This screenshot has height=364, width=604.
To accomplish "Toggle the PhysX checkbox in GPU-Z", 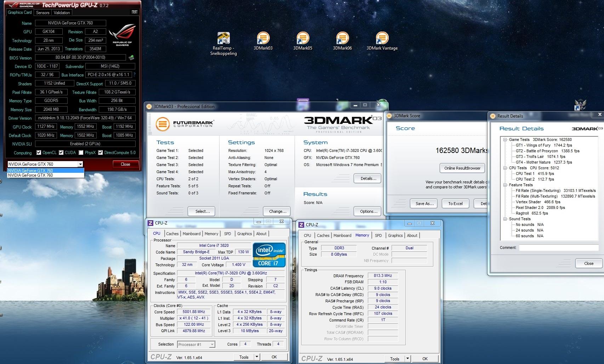I will (x=81, y=153).
